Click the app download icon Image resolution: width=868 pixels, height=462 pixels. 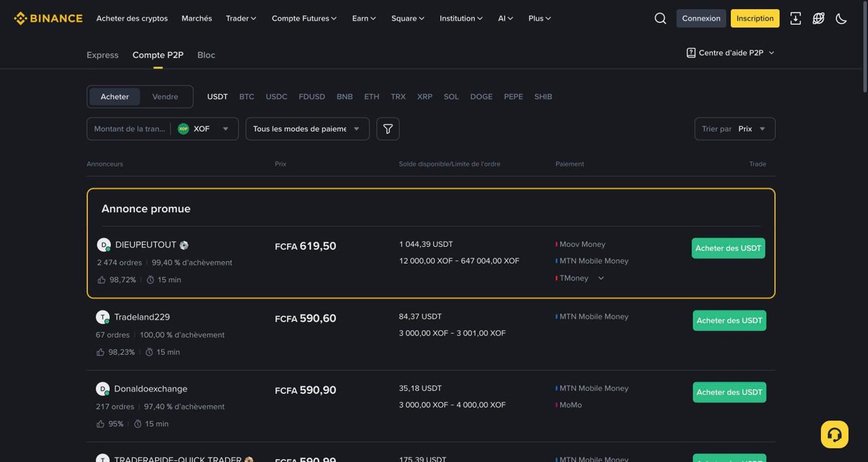795,19
